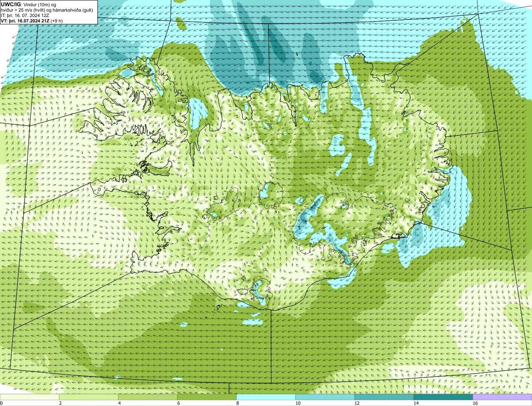The image size is (532, 406).
Task: Click the light green 2–4 m/s legend swatch
Action: (89, 397)
